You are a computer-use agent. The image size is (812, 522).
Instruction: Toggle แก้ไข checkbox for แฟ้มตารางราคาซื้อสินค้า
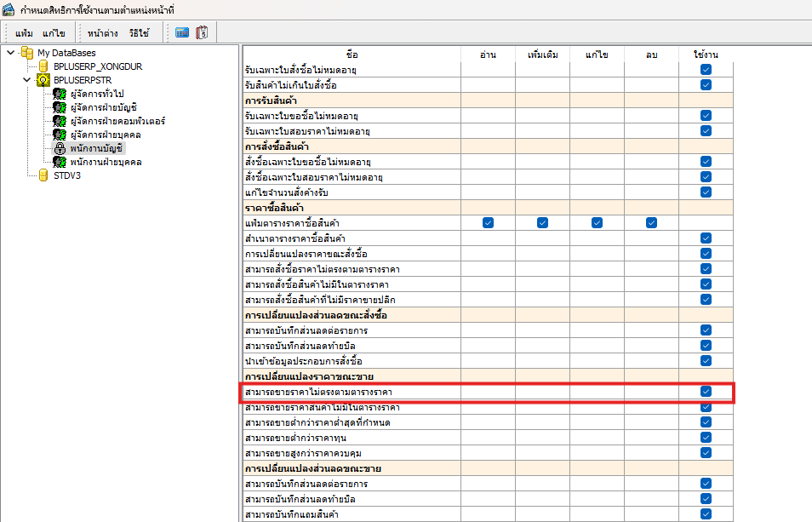pyautogui.click(x=597, y=223)
